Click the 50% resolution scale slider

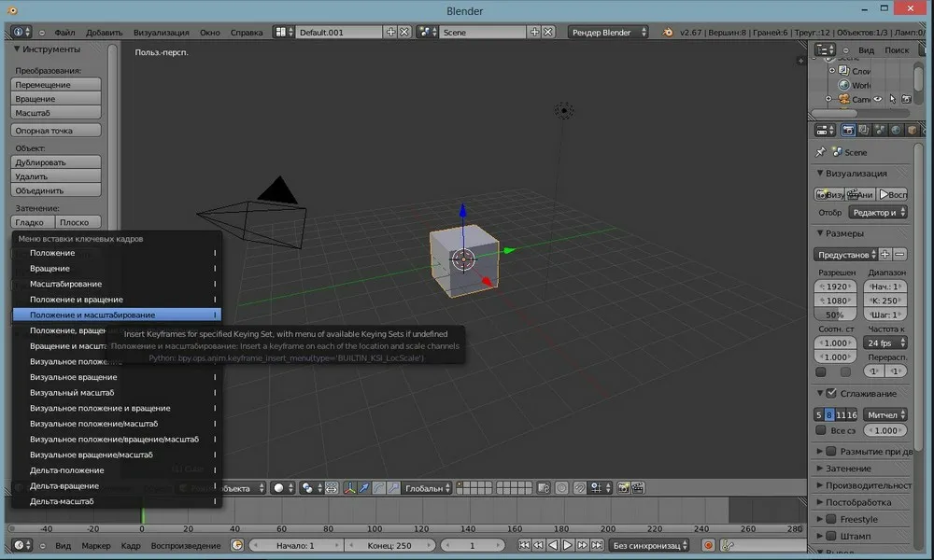[835, 315]
